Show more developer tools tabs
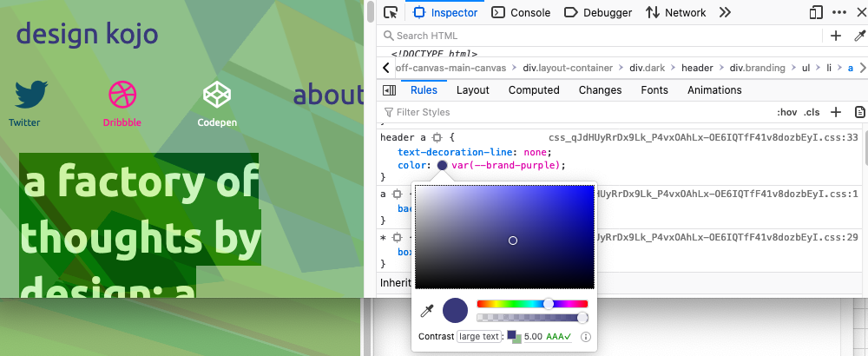 tap(725, 12)
